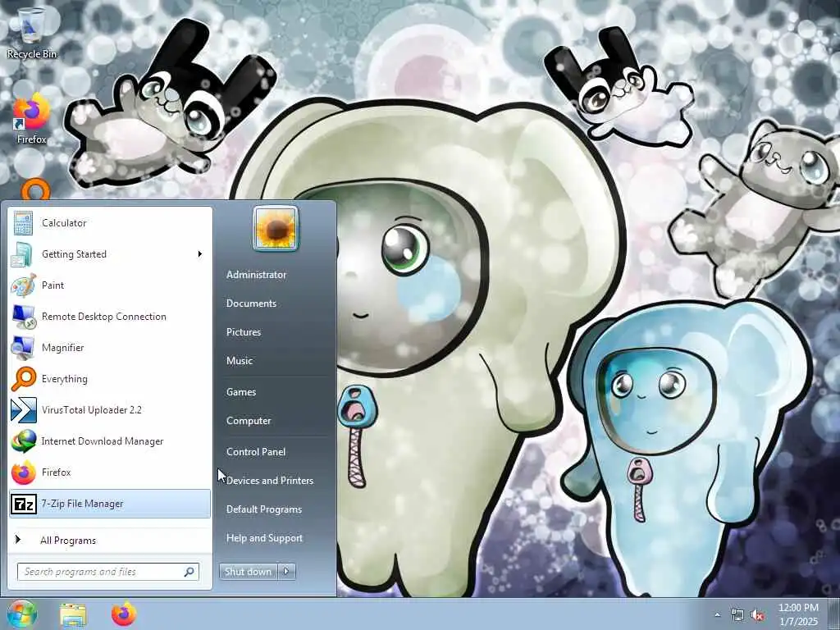Open the Internet Download Manager icon
Image resolution: width=840 pixels, height=630 pixels.
pos(24,441)
